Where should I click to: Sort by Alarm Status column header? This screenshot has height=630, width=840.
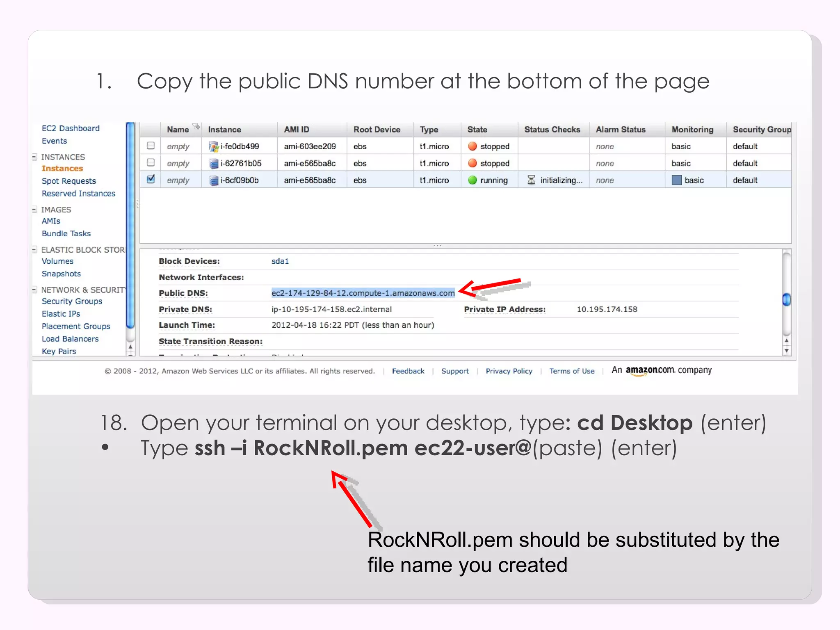621,130
